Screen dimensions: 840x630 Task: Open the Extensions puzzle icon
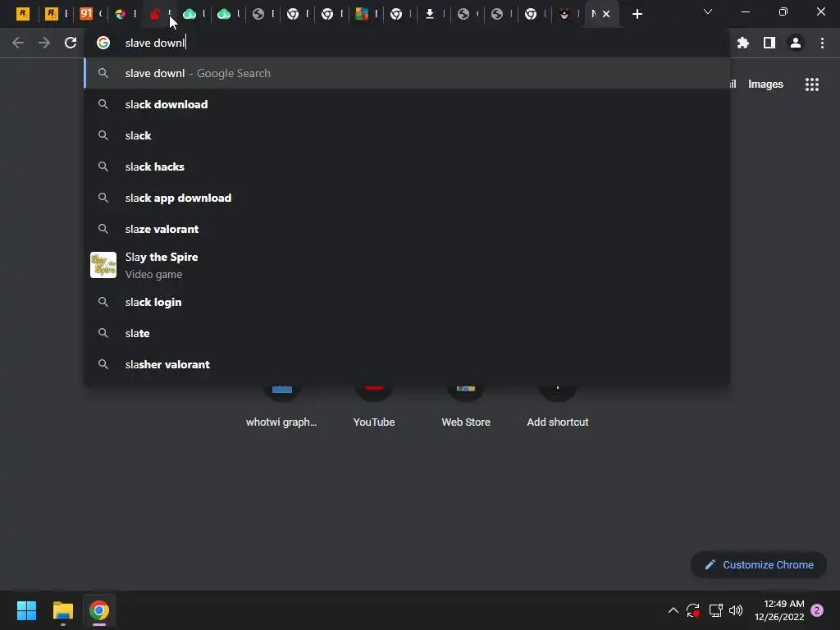(x=743, y=43)
